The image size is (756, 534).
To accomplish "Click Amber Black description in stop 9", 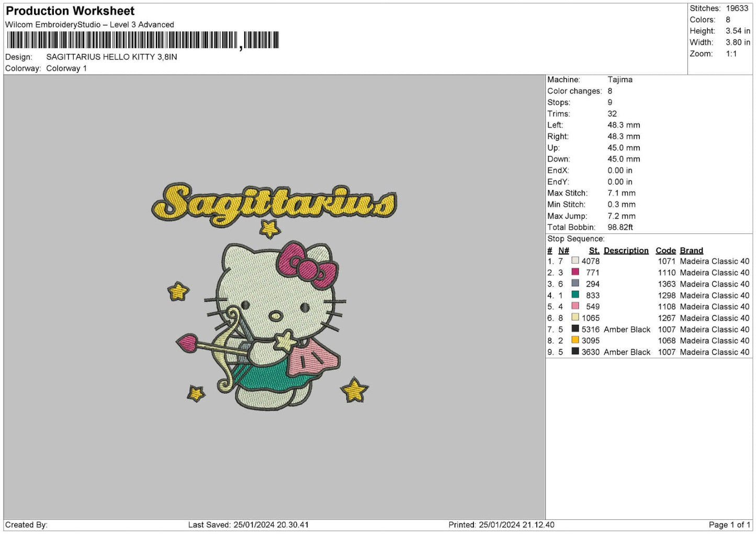I will tap(627, 352).
